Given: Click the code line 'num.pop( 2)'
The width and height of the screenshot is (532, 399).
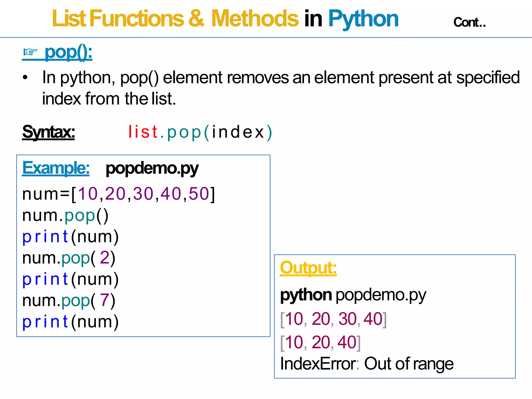Looking at the screenshot, I should point(69,258).
